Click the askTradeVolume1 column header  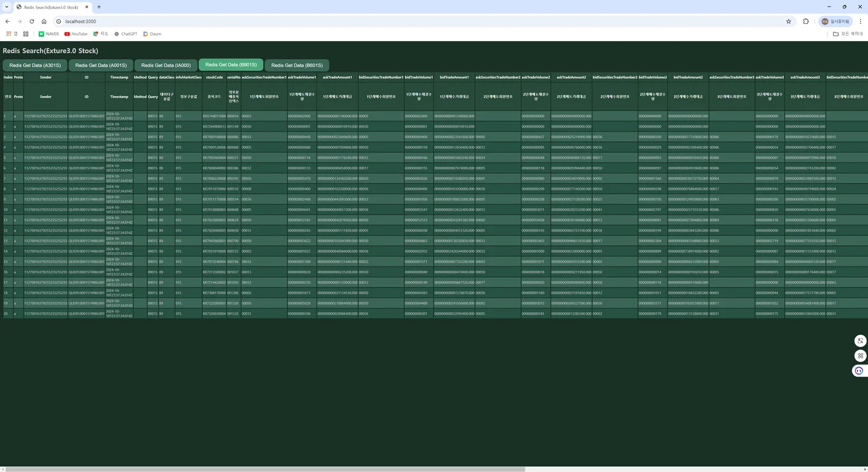[x=302, y=77]
